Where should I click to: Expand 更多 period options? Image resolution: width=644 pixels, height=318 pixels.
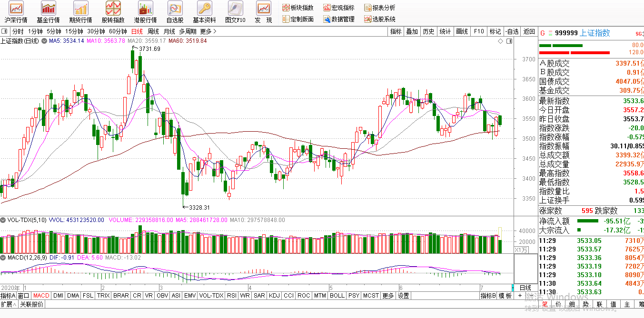click(208, 31)
